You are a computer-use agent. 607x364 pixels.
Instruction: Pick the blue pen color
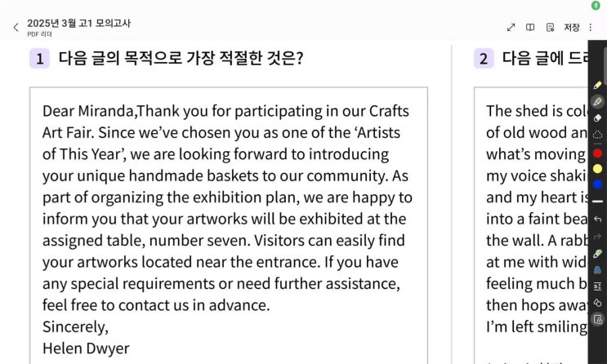point(597,185)
